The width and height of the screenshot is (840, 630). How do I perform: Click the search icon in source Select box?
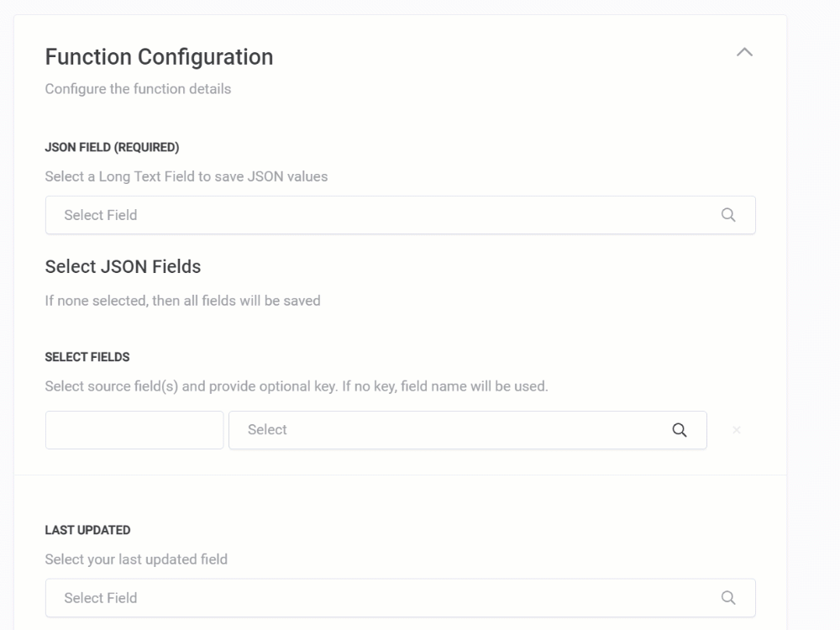point(680,430)
